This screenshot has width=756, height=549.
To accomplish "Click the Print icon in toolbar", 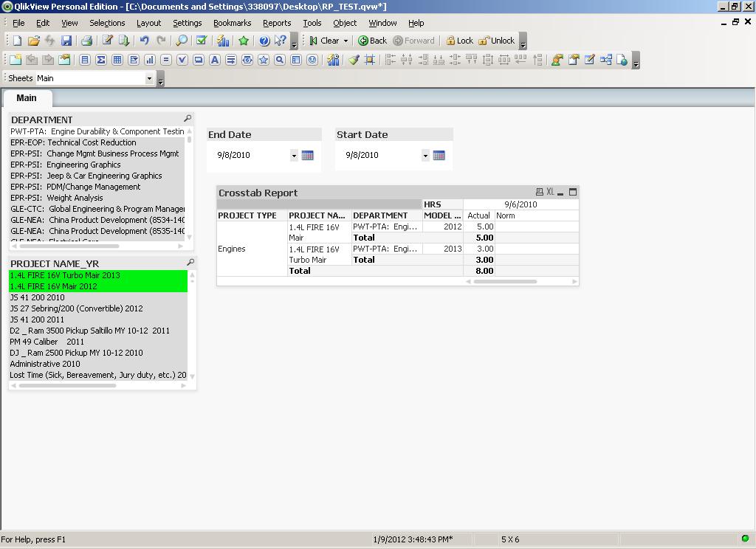I will coord(86,41).
